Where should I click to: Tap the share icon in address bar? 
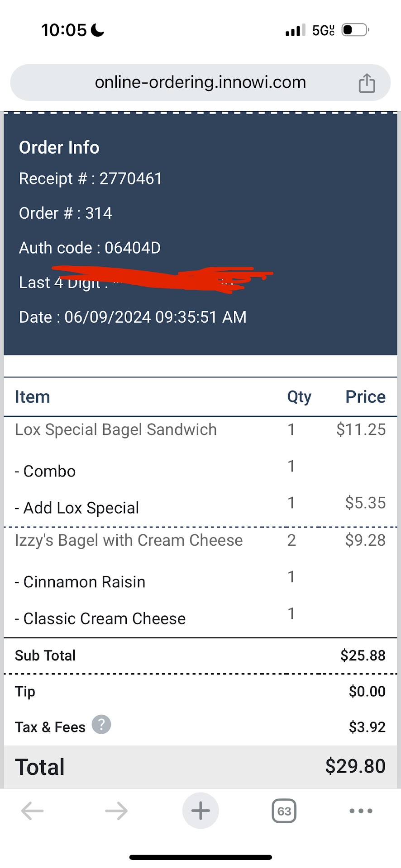coord(367,83)
